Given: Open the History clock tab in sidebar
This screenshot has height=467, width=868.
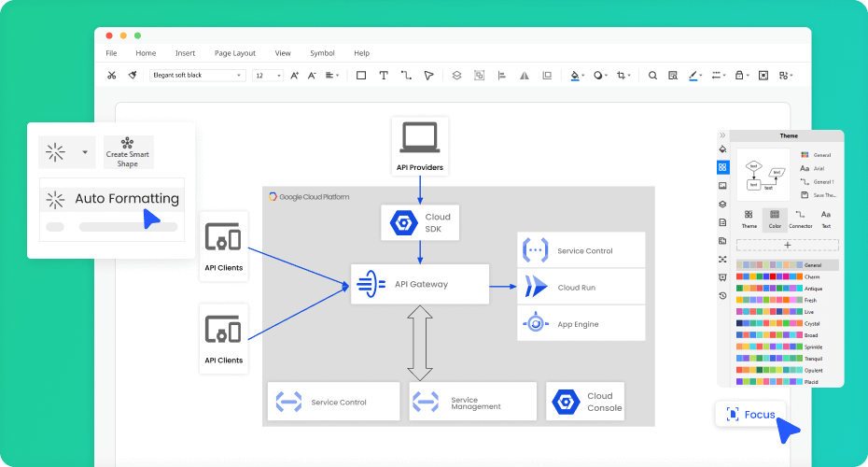Looking at the screenshot, I should (x=722, y=296).
